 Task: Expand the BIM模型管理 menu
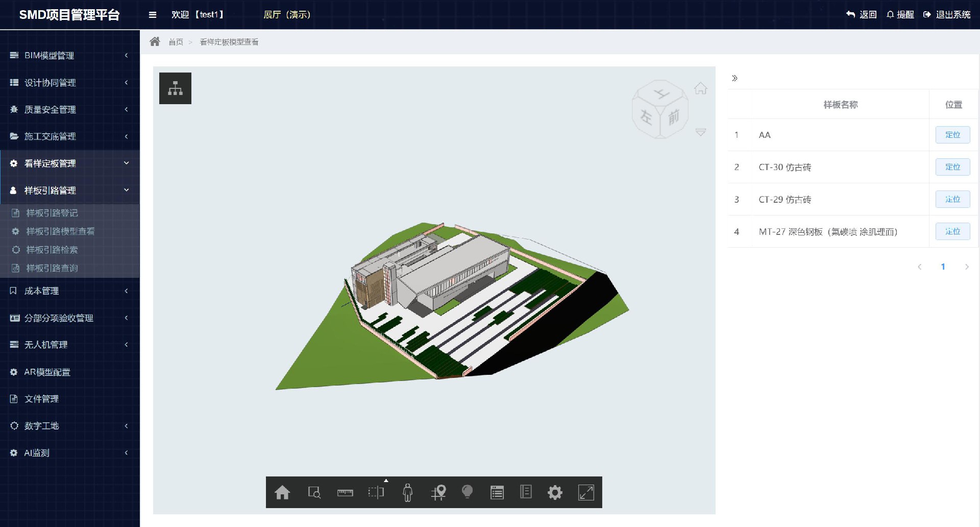pos(70,55)
